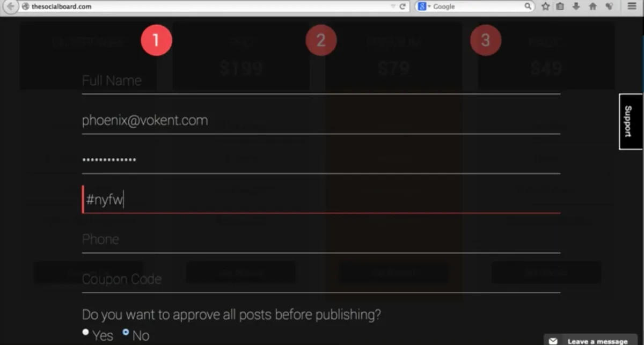Screen dimensions: 644x345
Task: Reload the page using the refresh icon
Action: pyautogui.click(x=402, y=6)
